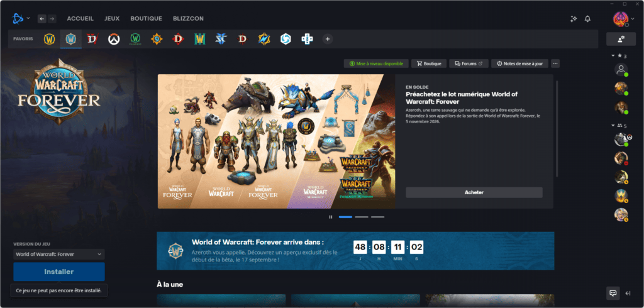Collapse the friends sidebar arrow

628,293
